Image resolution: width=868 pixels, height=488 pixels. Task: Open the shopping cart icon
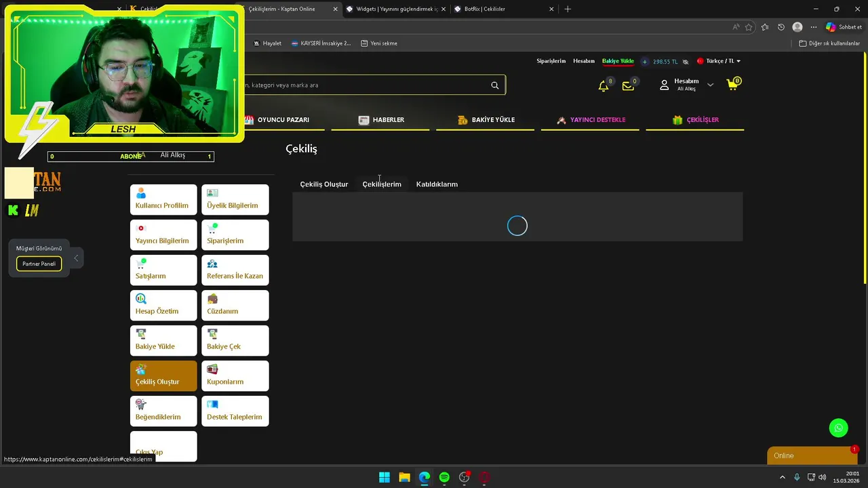tap(732, 85)
